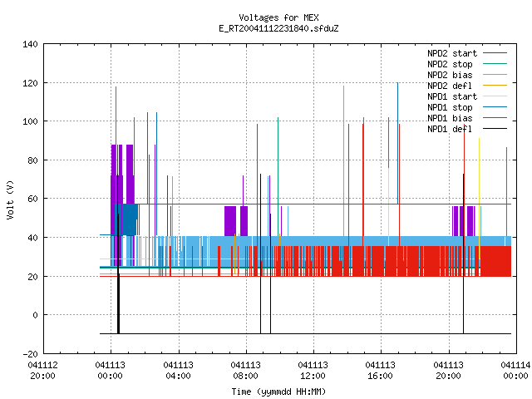Click the 40 y-axis tick value
This screenshot has height=399, width=532.
pyautogui.click(x=33, y=238)
